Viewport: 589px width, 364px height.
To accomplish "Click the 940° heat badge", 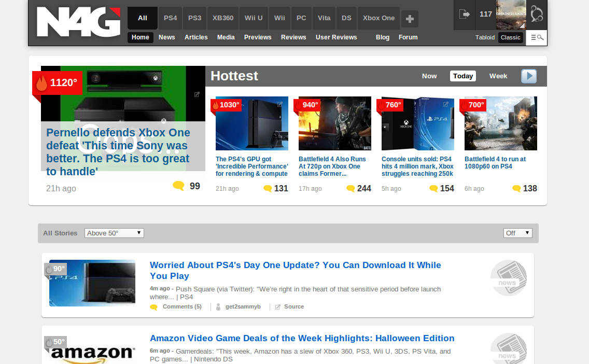I will click(x=307, y=105).
